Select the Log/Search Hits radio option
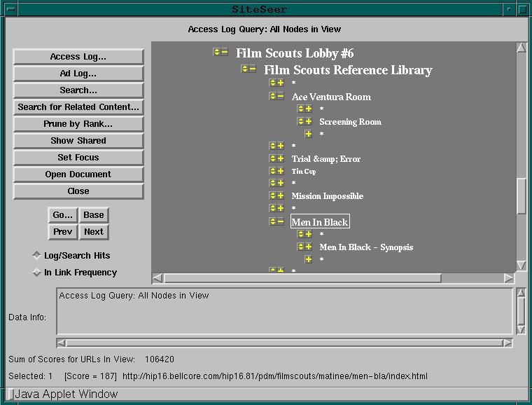Screen dimensions: 532x405 click(x=36, y=255)
